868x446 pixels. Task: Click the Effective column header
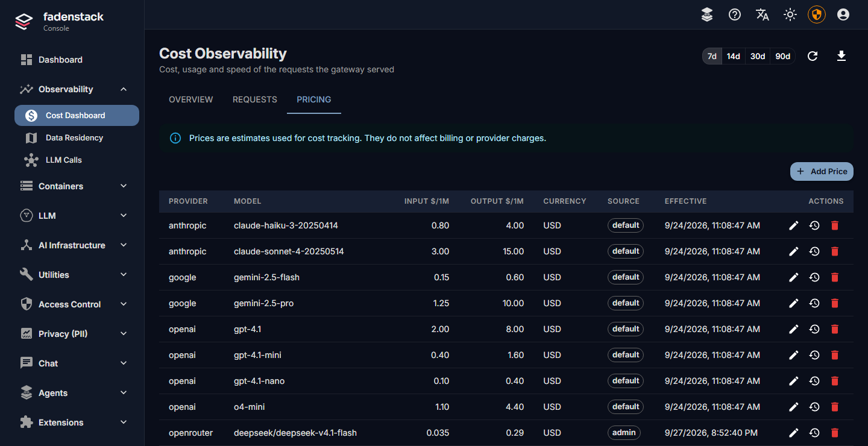pyautogui.click(x=685, y=201)
